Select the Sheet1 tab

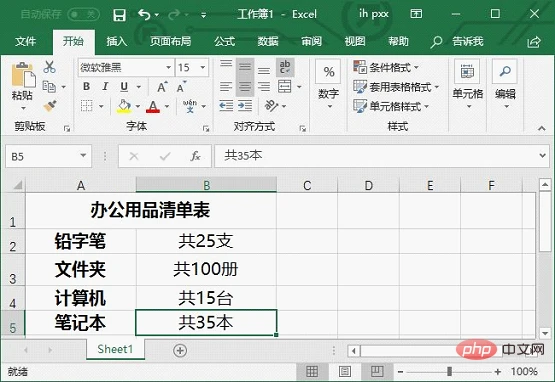(x=115, y=349)
